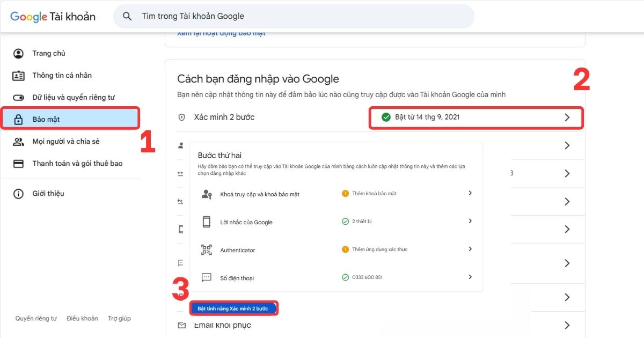
Task: Open details for Bật từ 14 thg 9, 2021
Action: click(475, 116)
